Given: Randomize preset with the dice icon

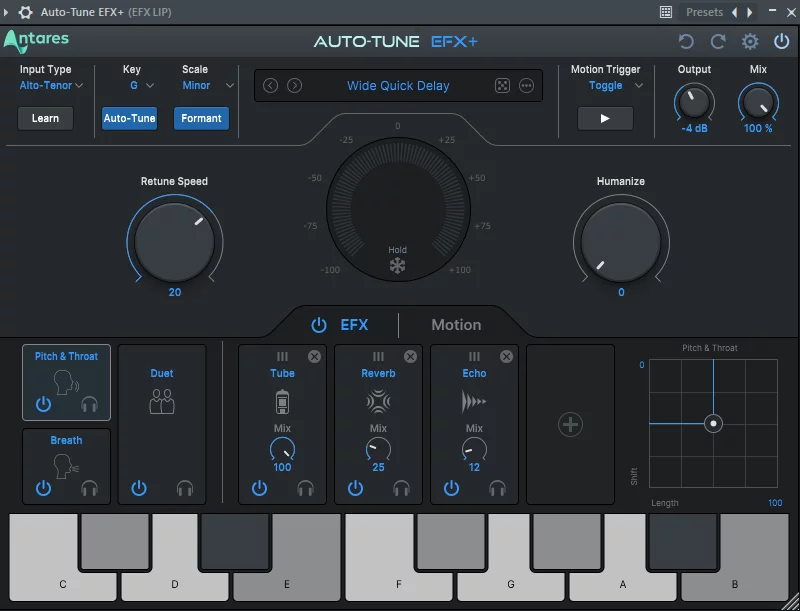Looking at the screenshot, I should (502, 86).
